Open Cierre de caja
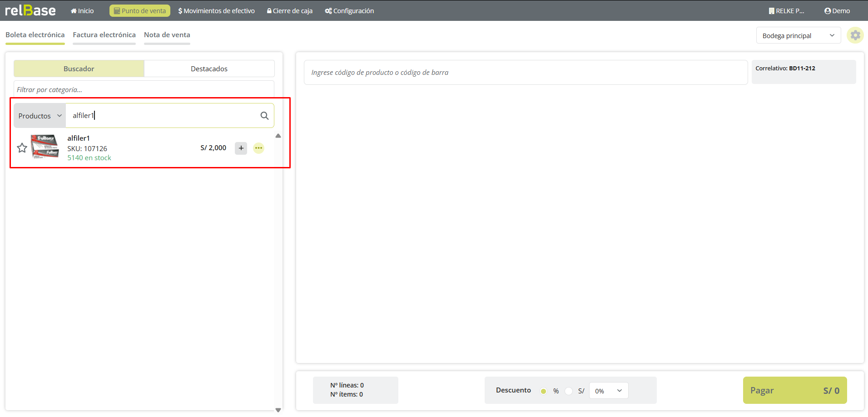 tap(290, 11)
